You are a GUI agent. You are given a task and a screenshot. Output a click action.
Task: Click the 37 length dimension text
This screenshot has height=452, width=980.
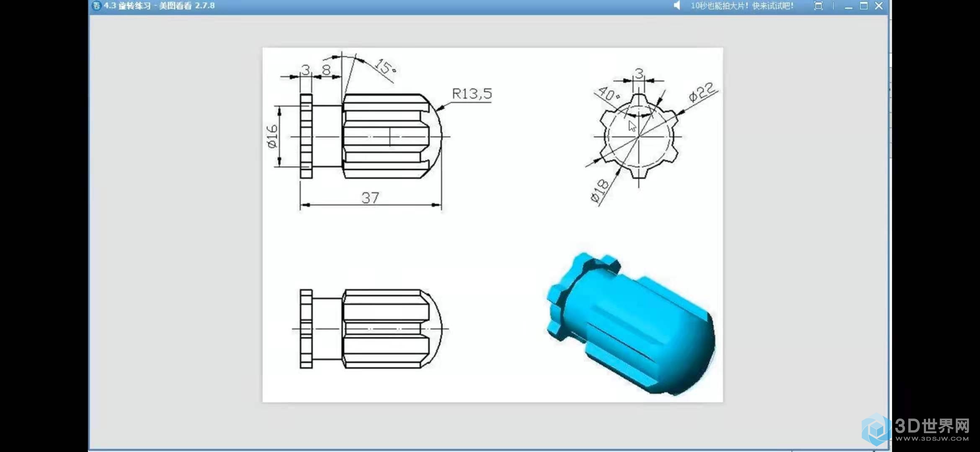point(370,198)
